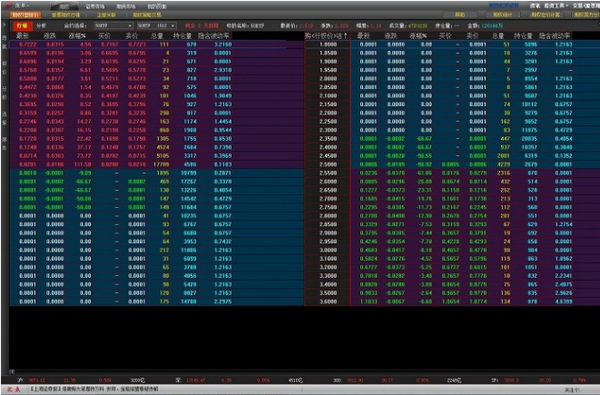Click the scrolling news headline in bottom bar
600x395 pixels.
(94, 389)
